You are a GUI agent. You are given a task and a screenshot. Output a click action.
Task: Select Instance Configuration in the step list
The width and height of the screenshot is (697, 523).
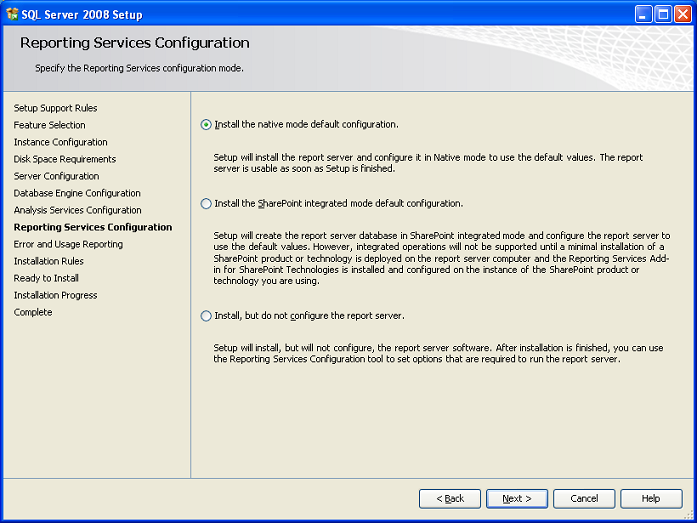click(x=60, y=142)
